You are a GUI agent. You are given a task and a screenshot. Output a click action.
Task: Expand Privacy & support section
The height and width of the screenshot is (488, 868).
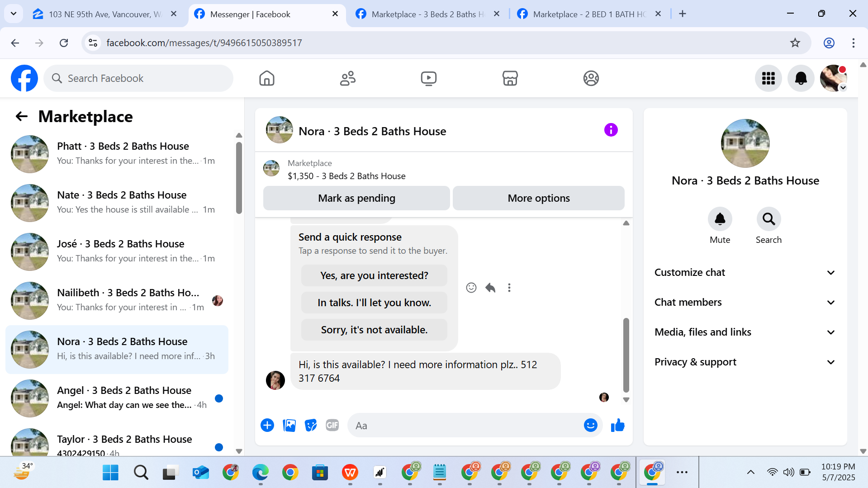coord(745,362)
